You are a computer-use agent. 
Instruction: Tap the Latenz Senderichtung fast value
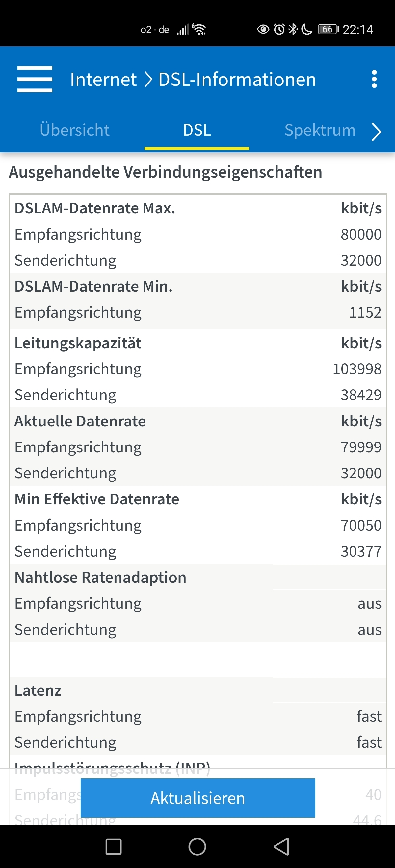pos(369,742)
